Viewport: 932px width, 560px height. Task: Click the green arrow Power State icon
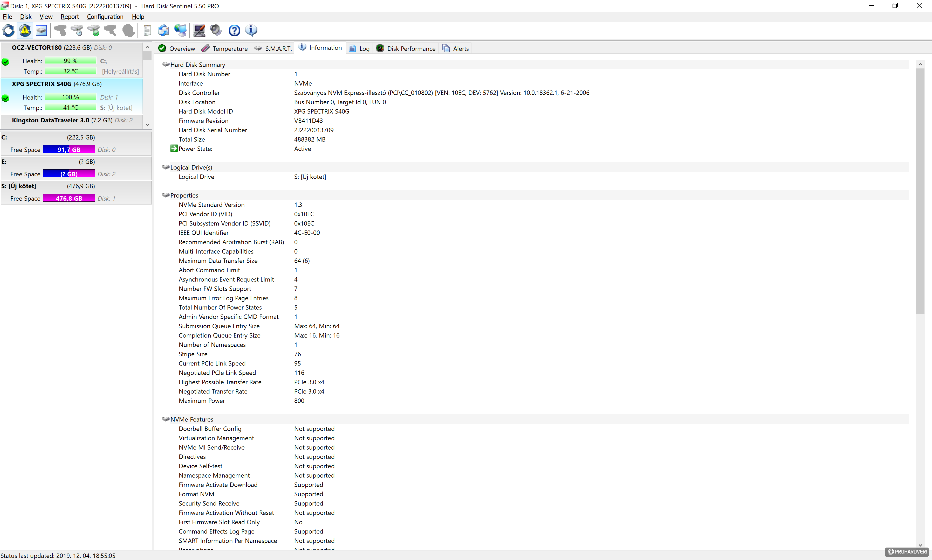point(174,148)
